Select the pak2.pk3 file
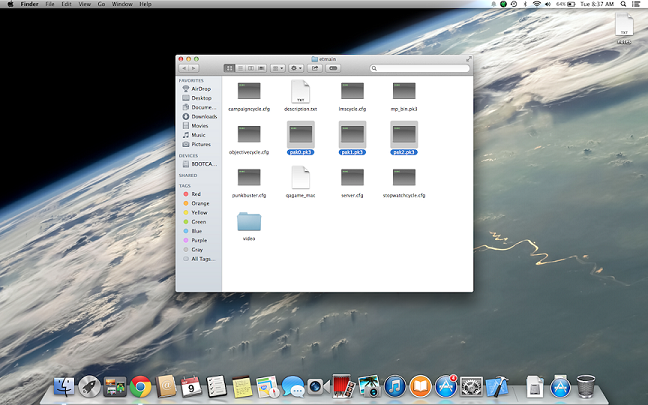Image resolution: width=648 pixels, height=405 pixels. pyautogui.click(x=404, y=138)
